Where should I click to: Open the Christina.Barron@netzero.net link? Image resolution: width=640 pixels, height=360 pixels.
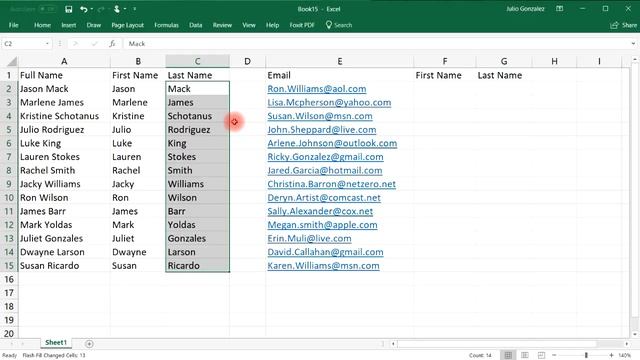click(x=331, y=184)
